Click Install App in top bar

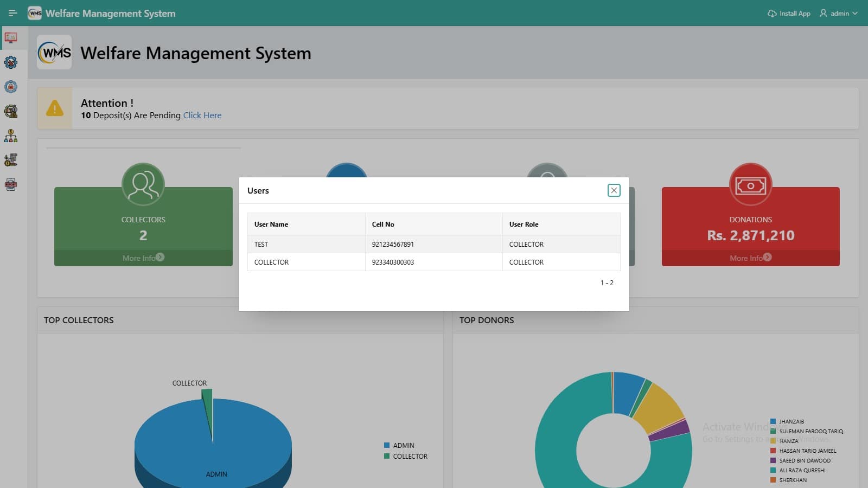(x=789, y=13)
